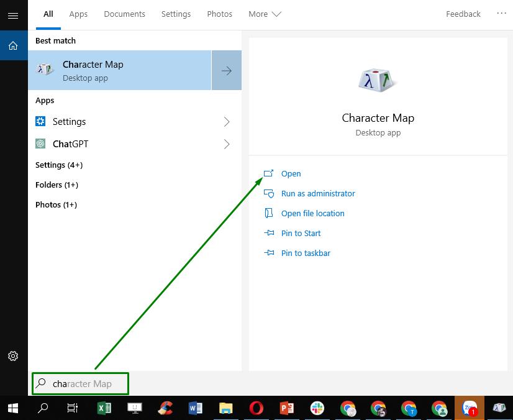
Task: Select Character Map best match result
Action: [120, 70]
